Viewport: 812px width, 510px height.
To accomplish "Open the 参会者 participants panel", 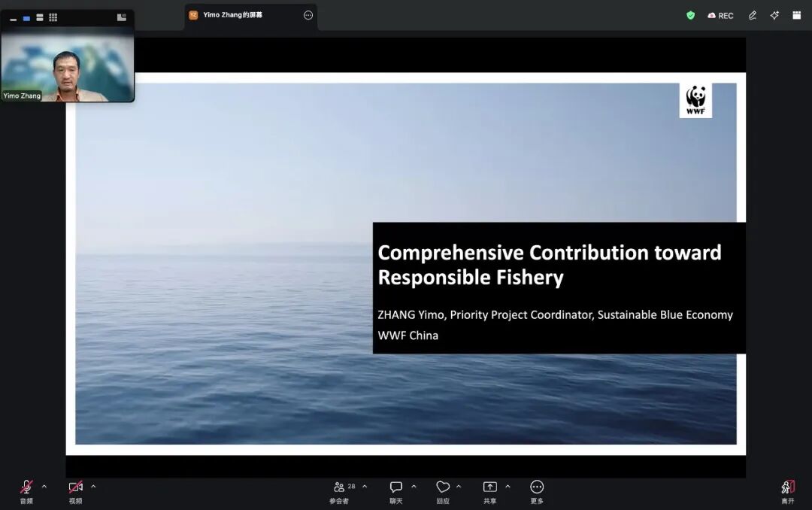I will [340, 493].
